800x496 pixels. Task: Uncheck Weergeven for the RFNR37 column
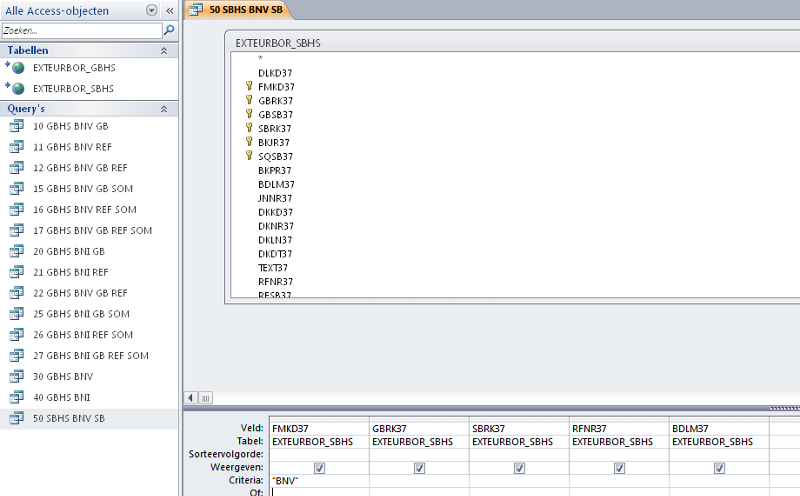coord(619,467)
